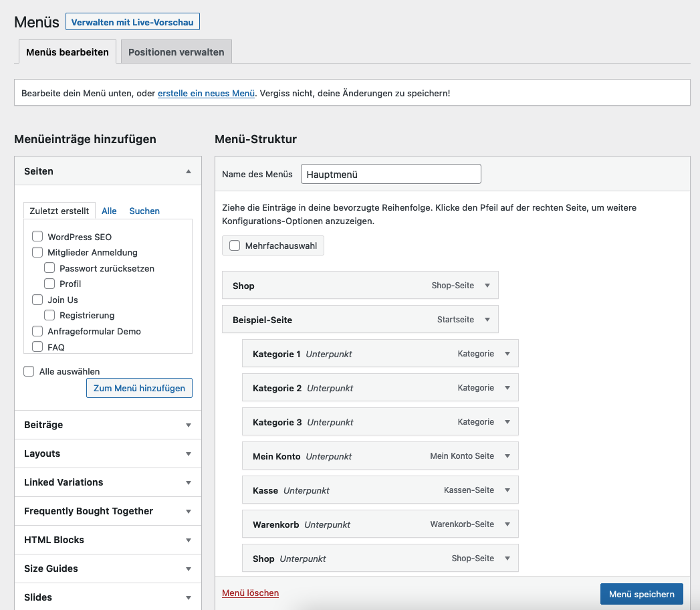
Task: Open Kategorie 3 item settings arrow
Action: point(507,422)
